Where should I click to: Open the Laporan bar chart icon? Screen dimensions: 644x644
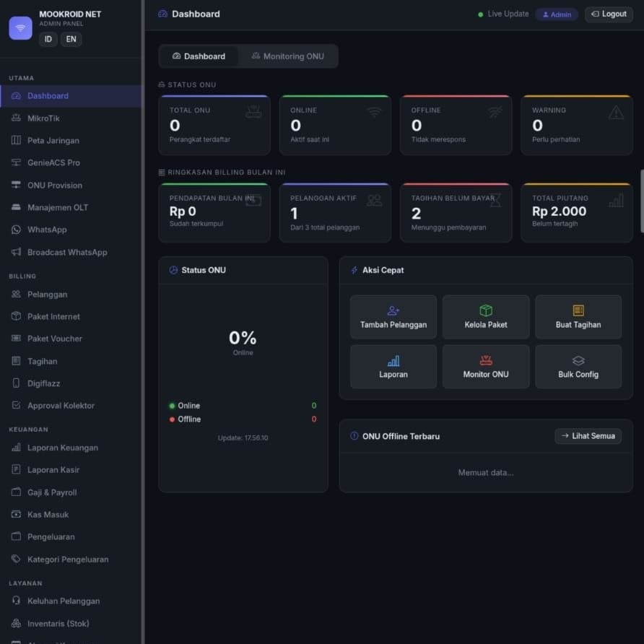point(393,360)
